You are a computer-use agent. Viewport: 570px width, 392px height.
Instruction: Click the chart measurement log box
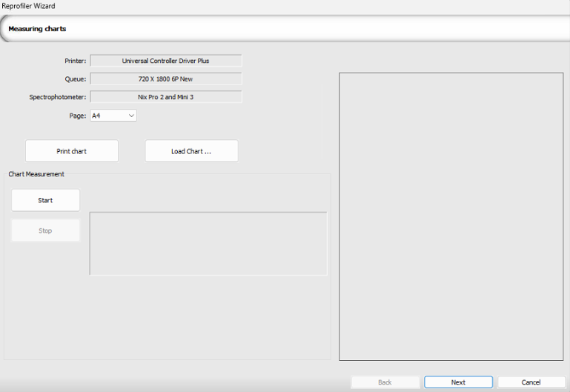pyautogui.click(x=208, y=244)
